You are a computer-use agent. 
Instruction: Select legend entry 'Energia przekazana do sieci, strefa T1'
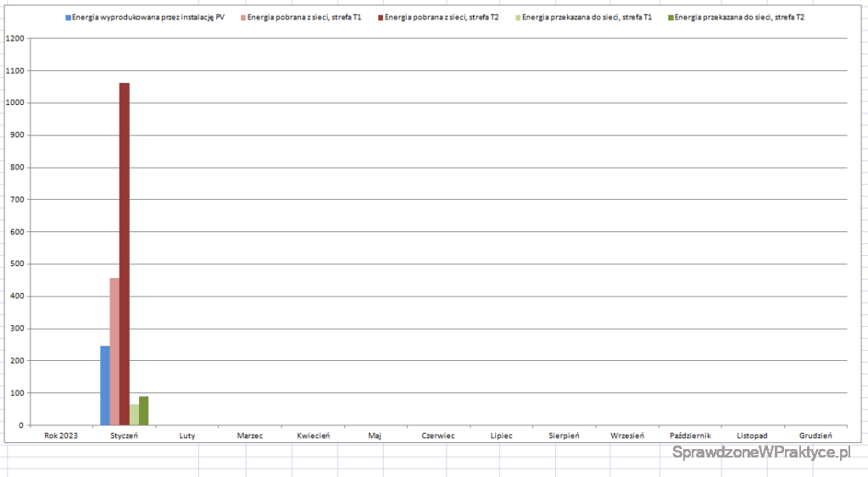[587, 17]
